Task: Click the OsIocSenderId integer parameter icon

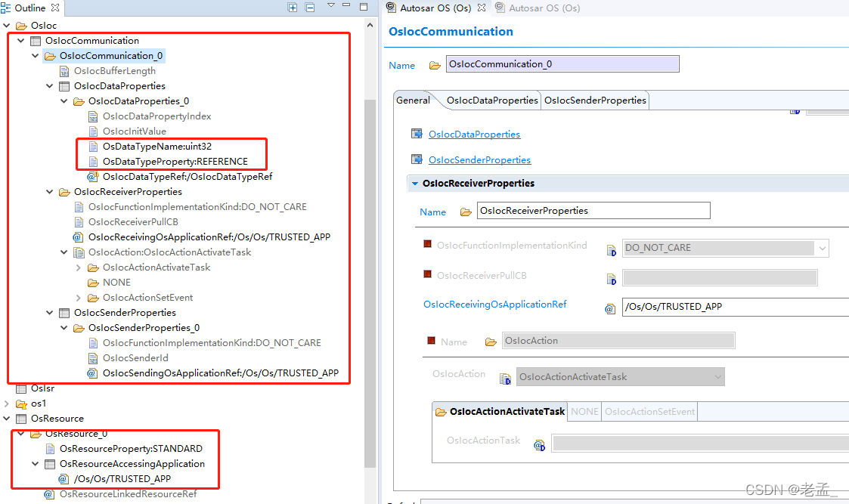Action: tap(93, 358)
